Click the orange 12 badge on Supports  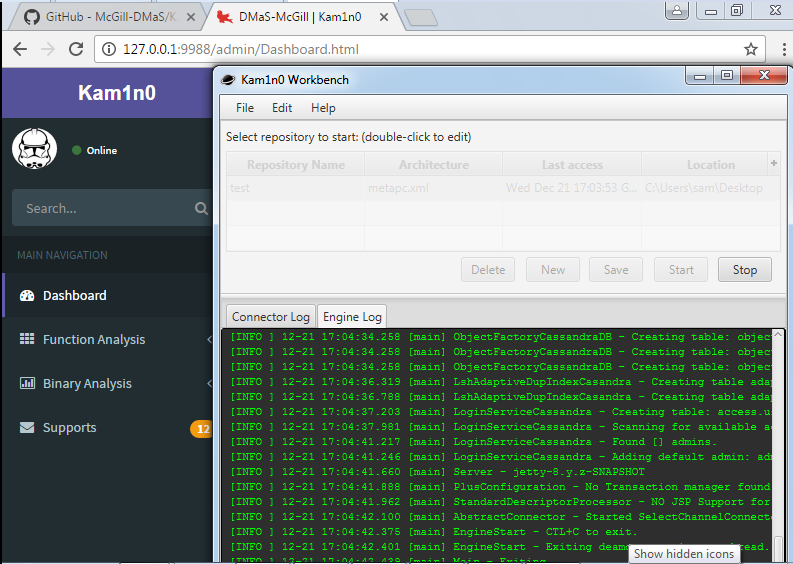pyautogui.click(x=201, y=429)
